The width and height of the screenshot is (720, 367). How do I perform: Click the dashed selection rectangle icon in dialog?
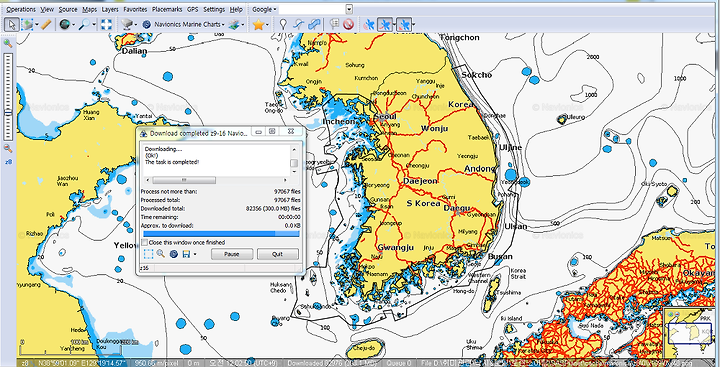(x=148, y=254)
